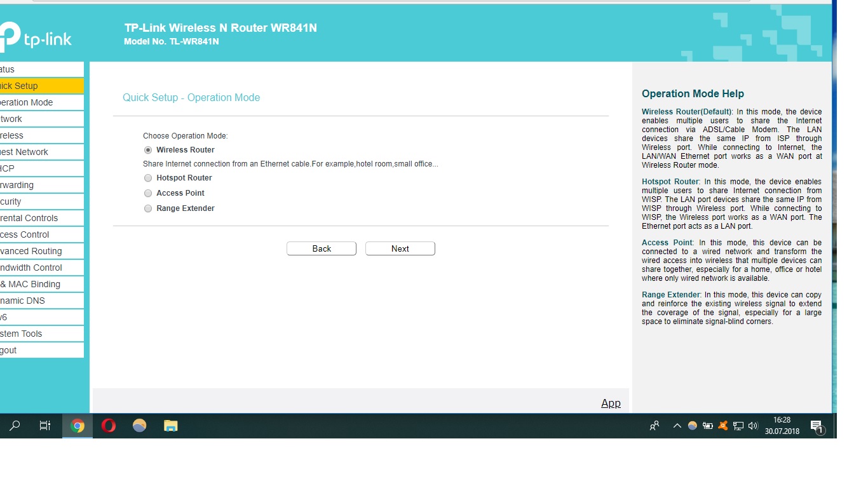Open the orange antivirus tray icon
Screen dimensions: 868x488
click(x=722, y=426)
